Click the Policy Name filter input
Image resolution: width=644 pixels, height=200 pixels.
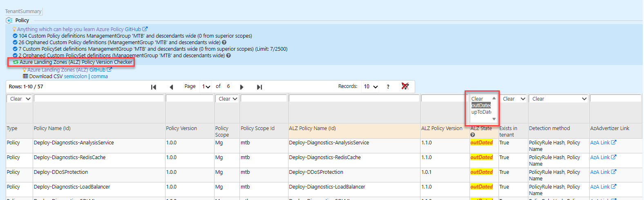click(x=99, y=99)
